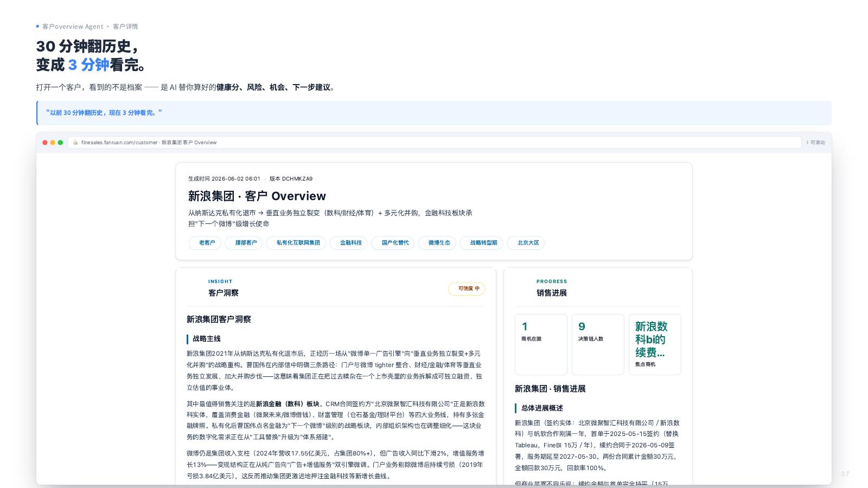Select the 腰部客户 tag

point(244,243)
